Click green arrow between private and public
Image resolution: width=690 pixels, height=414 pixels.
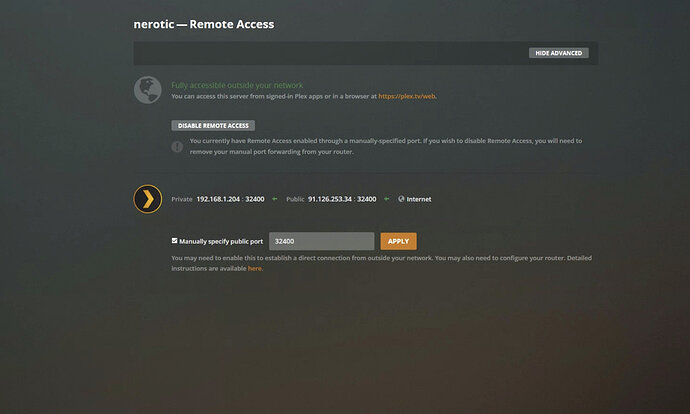275,199
